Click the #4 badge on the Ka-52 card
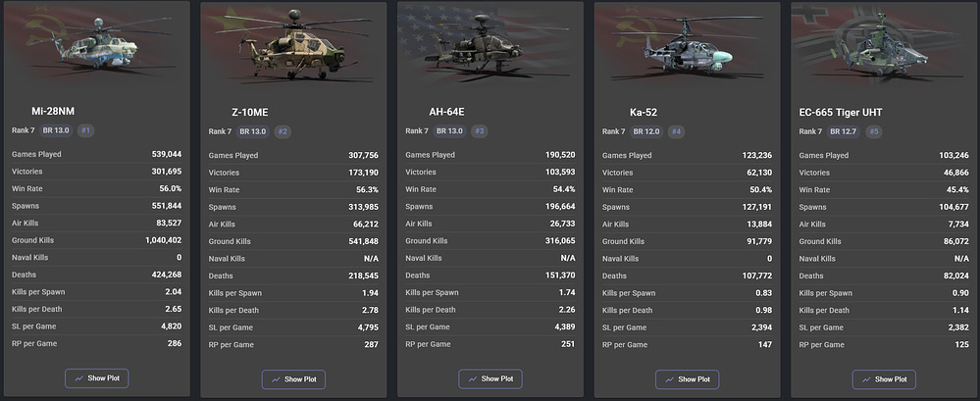Image resolution: width=980 pixels, height=401 pixels. tap(677, 131)
